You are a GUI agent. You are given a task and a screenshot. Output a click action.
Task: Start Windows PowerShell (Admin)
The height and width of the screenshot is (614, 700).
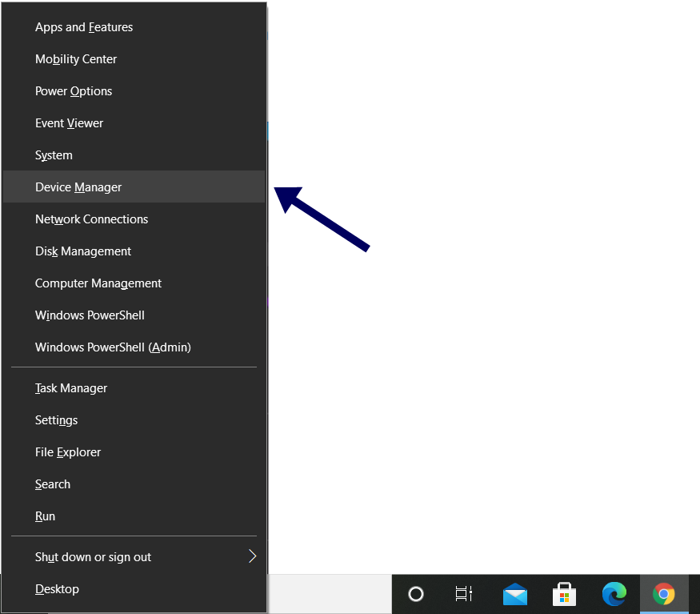pos(113,347)
